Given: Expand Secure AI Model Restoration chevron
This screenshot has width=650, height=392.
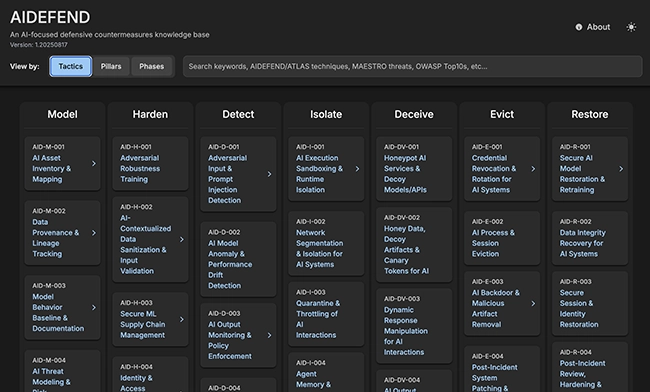Looking at the screenshot, I should [621, 169].
